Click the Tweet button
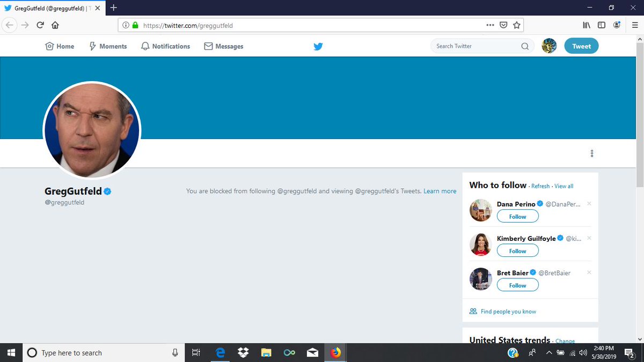 click(x=581, y=46)
